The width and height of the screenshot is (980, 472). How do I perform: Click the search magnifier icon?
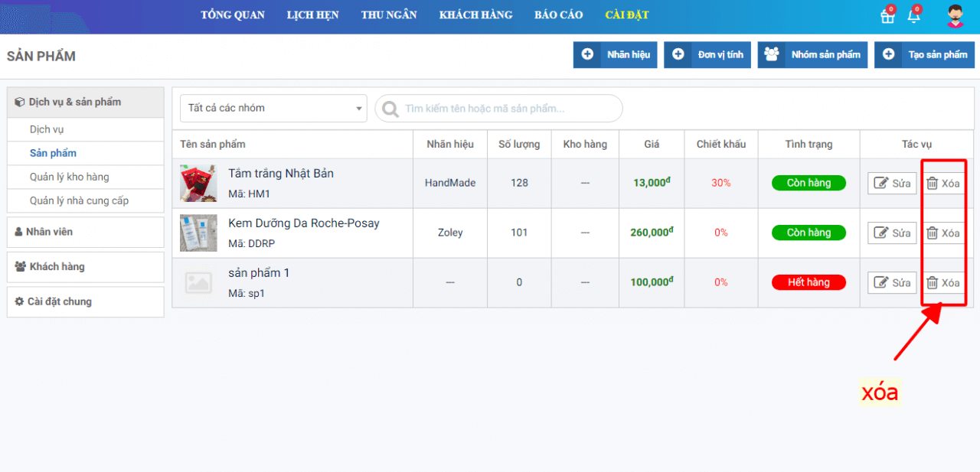click(x=390, y=109)
